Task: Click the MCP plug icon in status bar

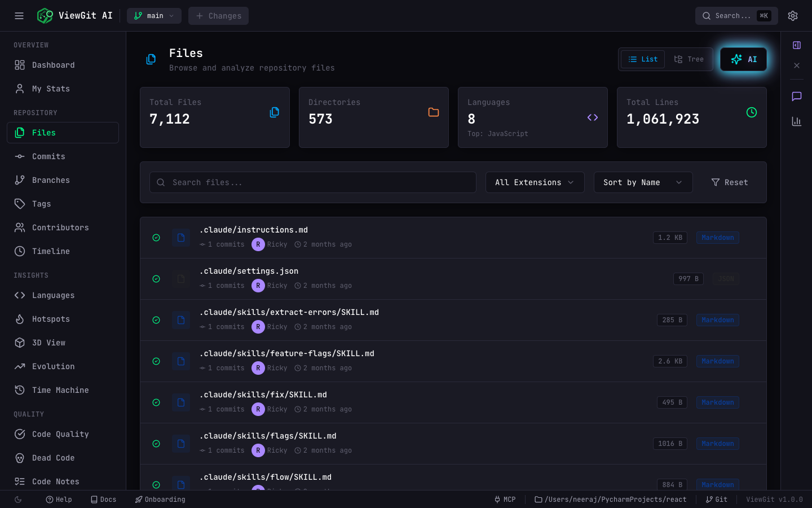Action: (497, 500)
